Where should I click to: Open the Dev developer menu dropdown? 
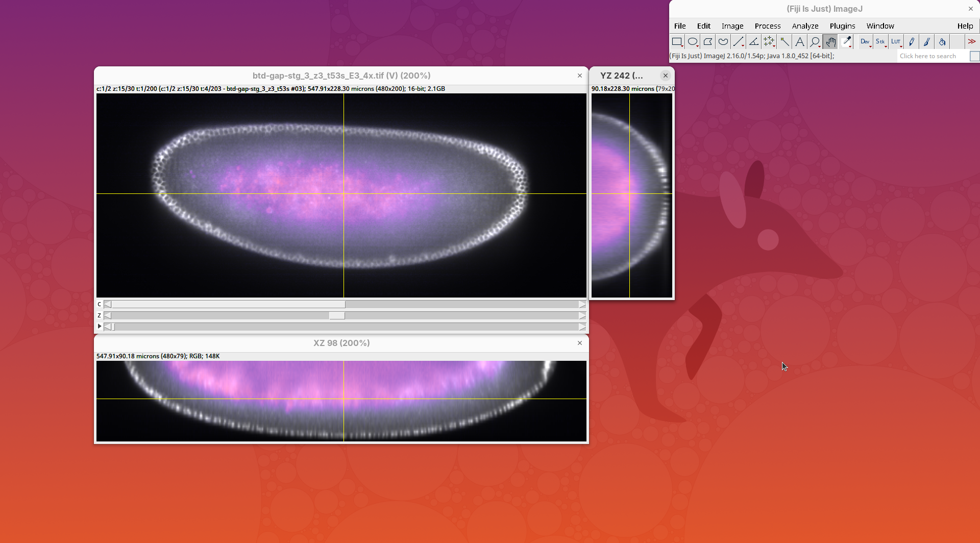point(865,42)
